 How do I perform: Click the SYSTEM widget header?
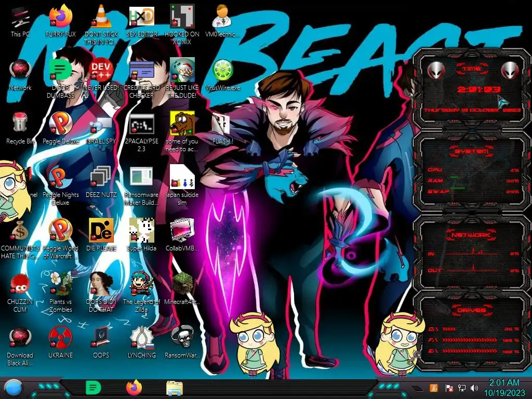(x=472, y=151)
